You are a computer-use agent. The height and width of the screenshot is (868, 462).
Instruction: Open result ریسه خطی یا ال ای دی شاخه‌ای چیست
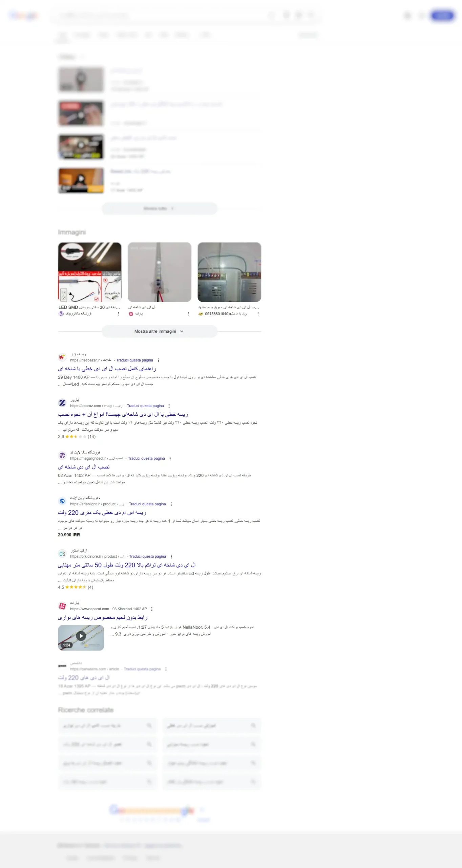pyautogui.click(x=123, y=414)
